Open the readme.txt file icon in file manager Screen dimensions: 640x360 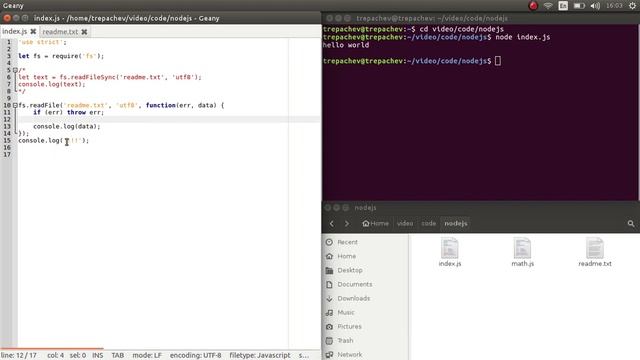tap(595, 252)
